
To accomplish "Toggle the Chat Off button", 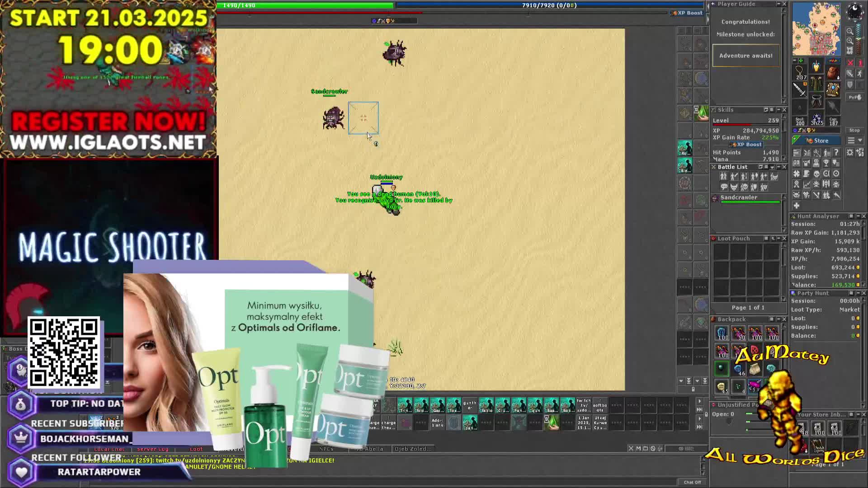I will click(x=692, y=482).
